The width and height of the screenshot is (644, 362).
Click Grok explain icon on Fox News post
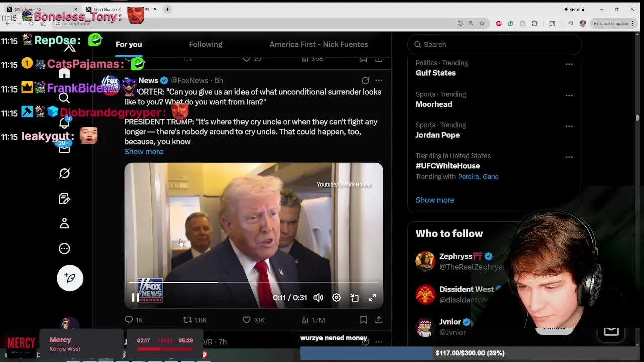[x=366, y=80]
